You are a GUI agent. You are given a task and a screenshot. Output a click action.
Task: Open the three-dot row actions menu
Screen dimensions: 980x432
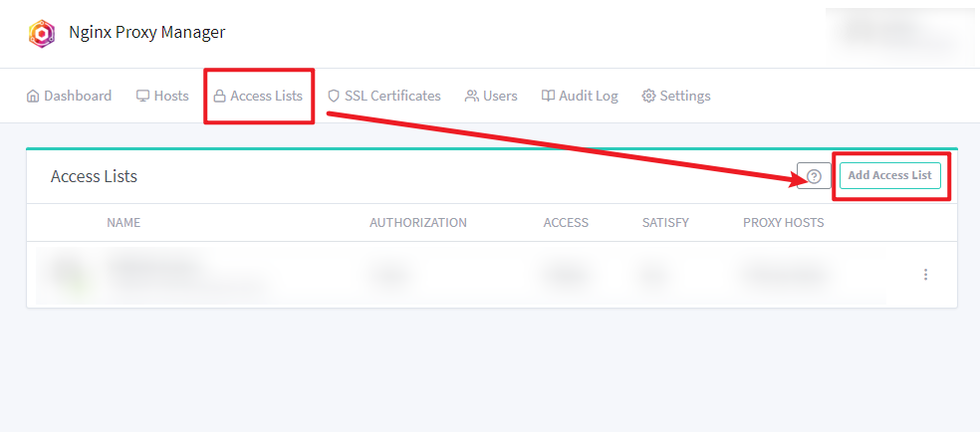click(926, 275)
